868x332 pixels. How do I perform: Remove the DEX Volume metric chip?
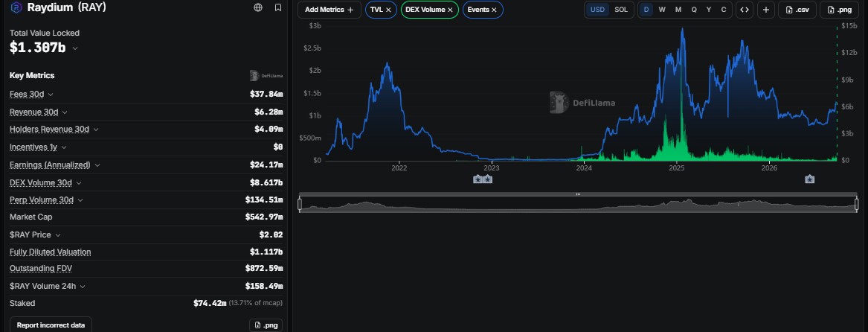point(450,10)
